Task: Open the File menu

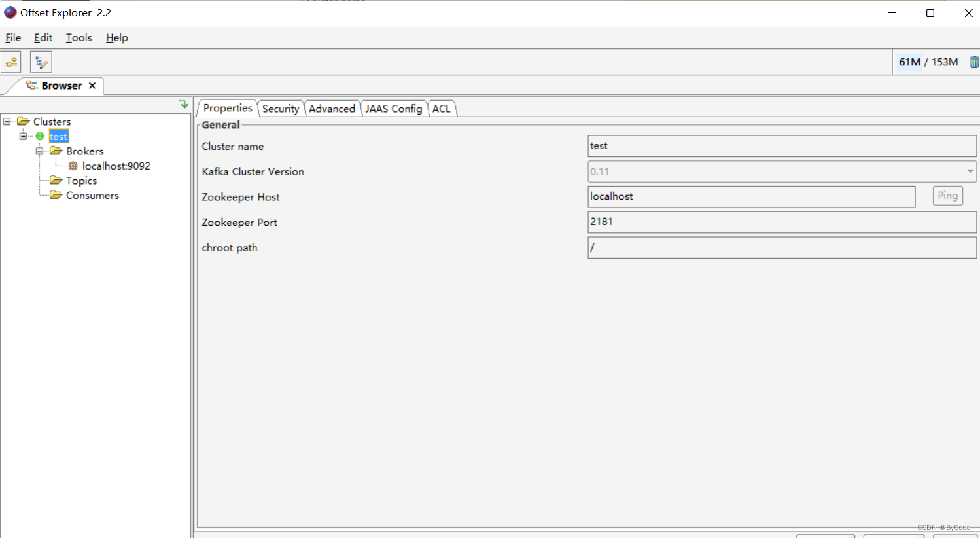Action: (13, 37)
